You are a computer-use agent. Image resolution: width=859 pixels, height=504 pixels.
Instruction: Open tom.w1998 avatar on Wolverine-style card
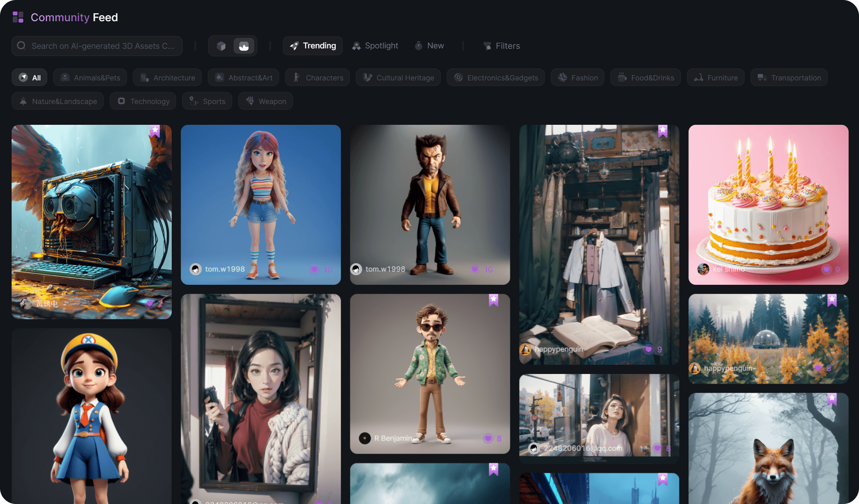pos(356,269)
